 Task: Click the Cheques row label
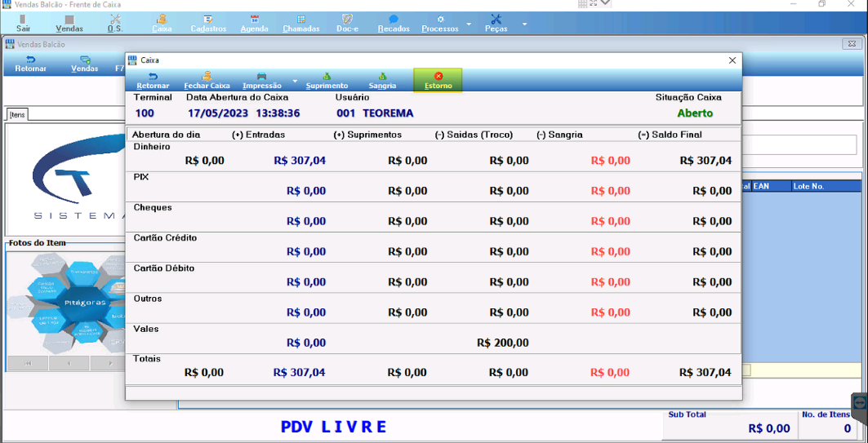click(152, 208)
